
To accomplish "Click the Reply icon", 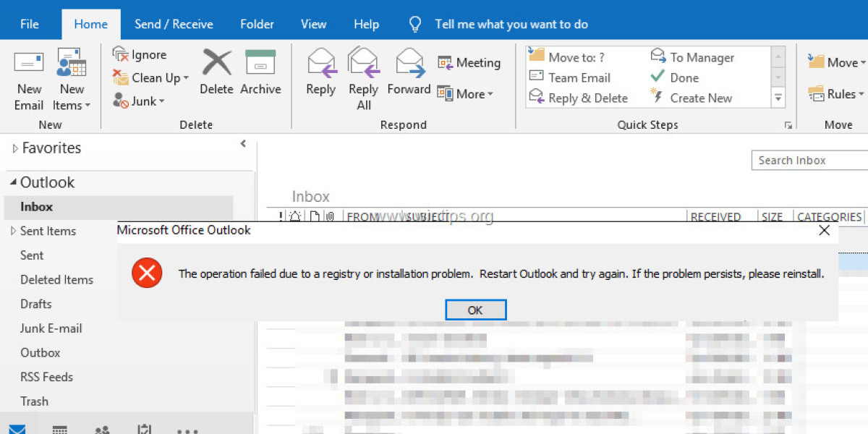I will point(320,64).
